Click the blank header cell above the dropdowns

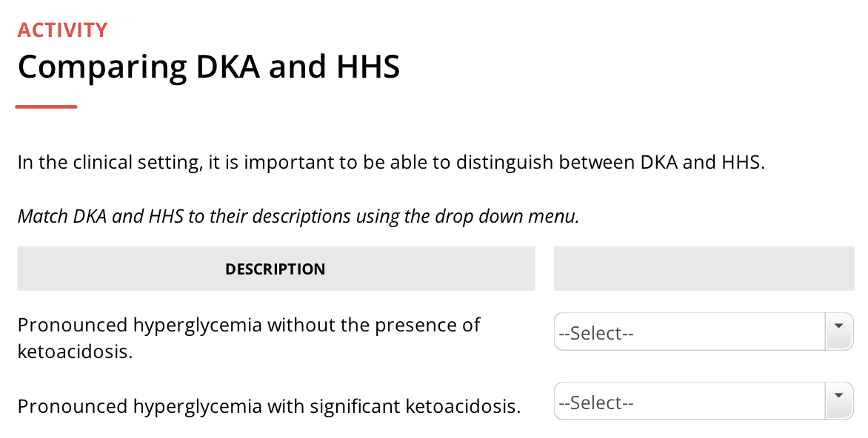click(704, 269)
